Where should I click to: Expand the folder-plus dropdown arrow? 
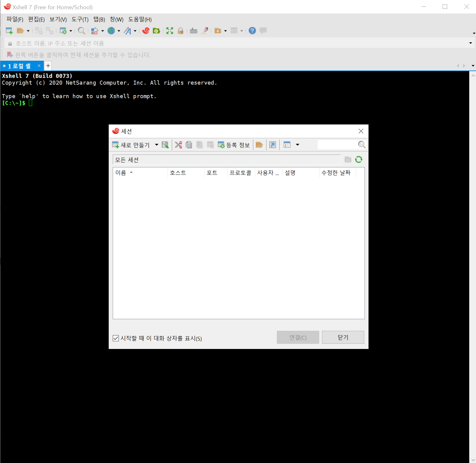click(225, 31)
